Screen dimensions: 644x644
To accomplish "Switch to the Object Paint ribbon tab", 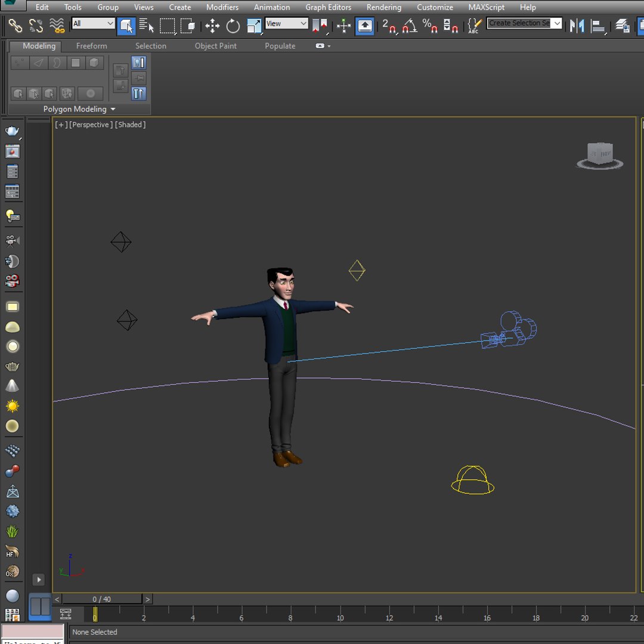I will tap(216, 46).
